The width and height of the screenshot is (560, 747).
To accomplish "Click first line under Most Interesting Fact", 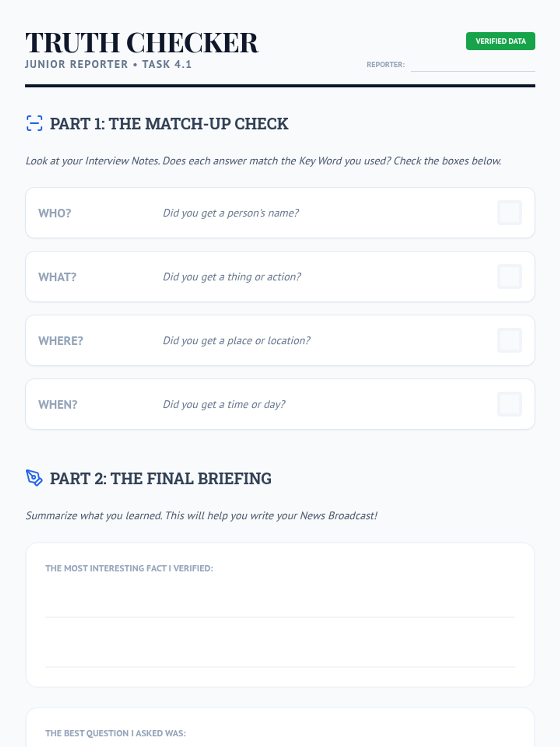I will click(x=280, y=607).
